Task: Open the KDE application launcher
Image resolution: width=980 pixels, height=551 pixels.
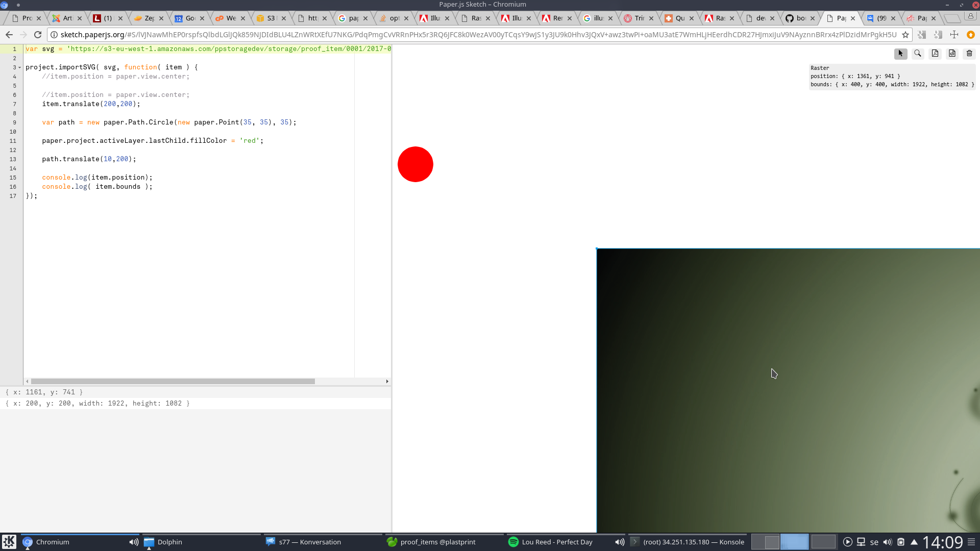Action: click(10, 542)
